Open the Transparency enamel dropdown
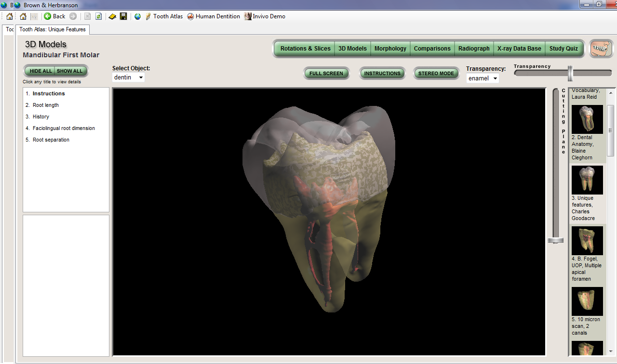Image resolution: width=617 pixels, height=364 pixels. (x=482, y=78)
